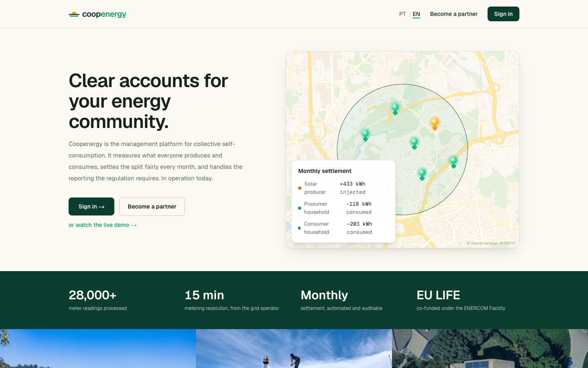Click the lowest green map pin
Viewport: 588px width, 368px height.
[422, 174]
